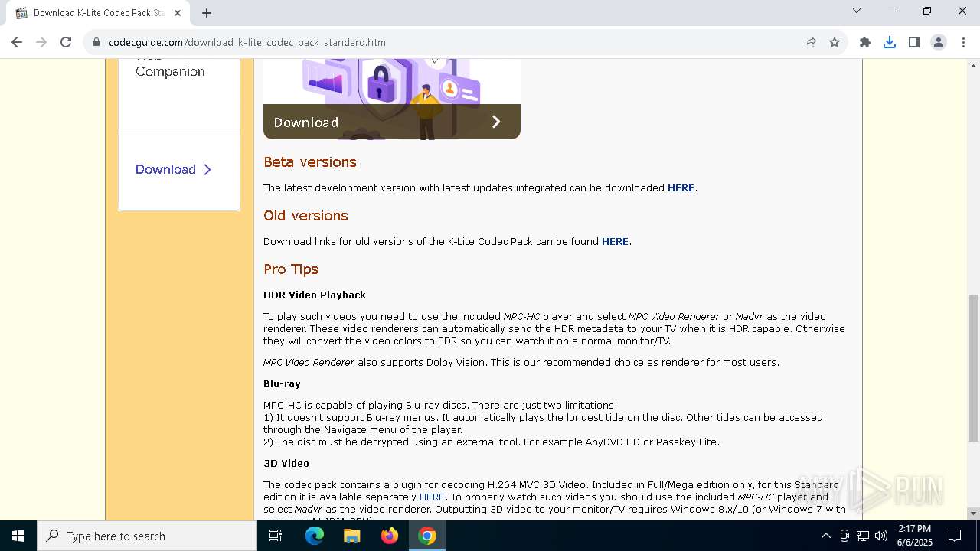980x551 pixels.
Task: Switch to Chrome taskbar icon
Action: (427, 536)
